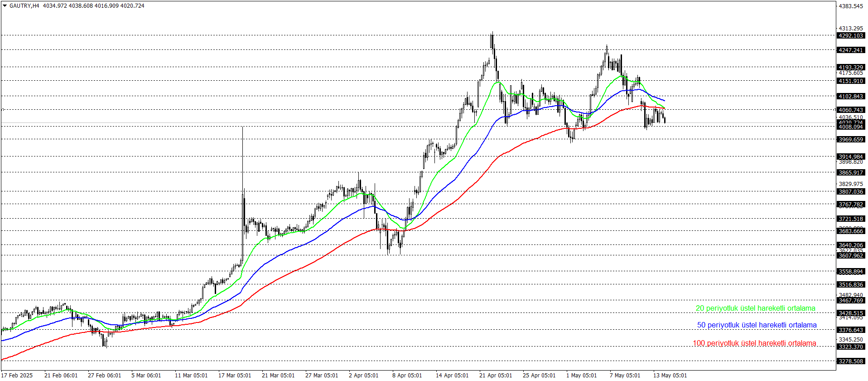Click the 3969.659 price level label
The width and height of the screenshot is (868, 381).
(x=851, y=140)
